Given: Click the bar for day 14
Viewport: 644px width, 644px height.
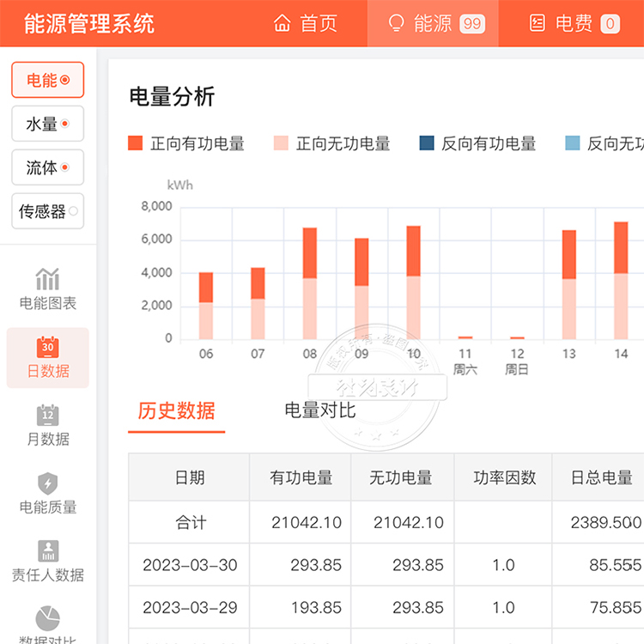Looking at the screenshot, I should (621, 281).
